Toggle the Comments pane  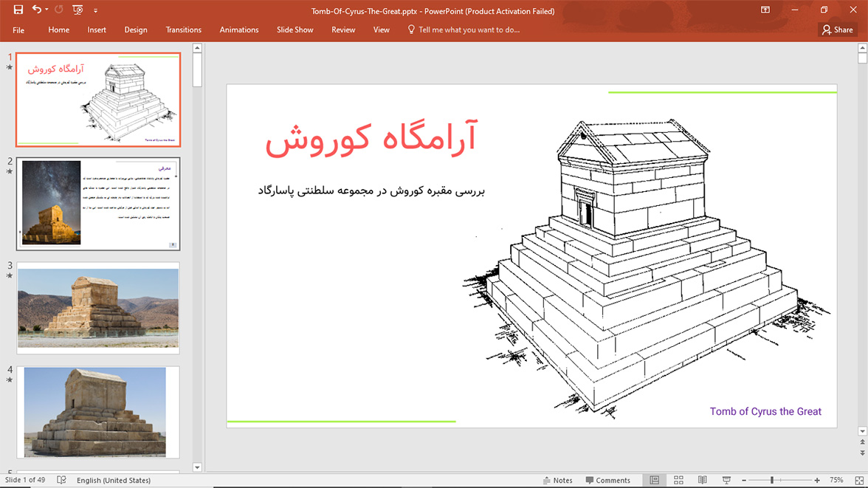coord(607,480)
